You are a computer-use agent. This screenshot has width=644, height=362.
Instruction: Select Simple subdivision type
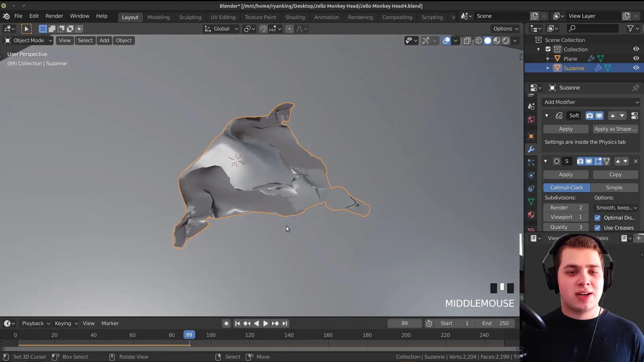point(614,188)
